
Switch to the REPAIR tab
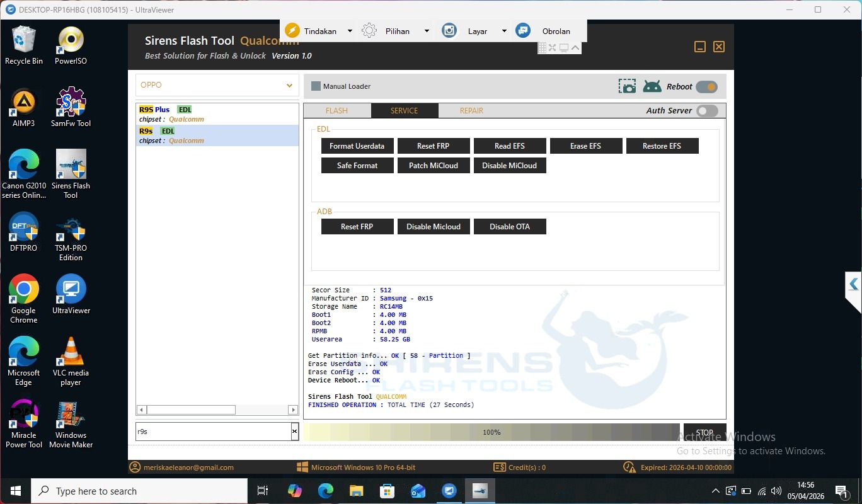click(x=471, y=111)
